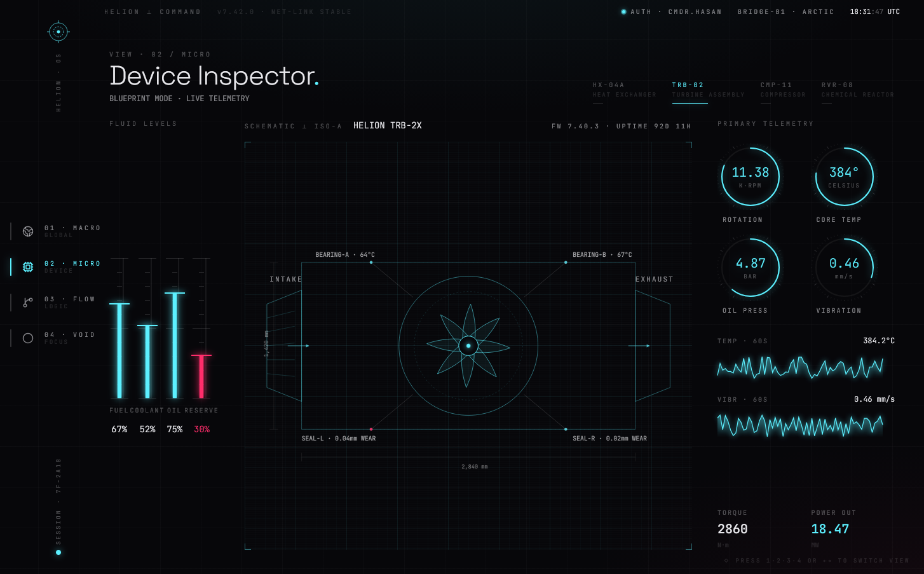Click the 2,840 mm dimension label
Screen dimensions: 924x574
coord(475,467)
